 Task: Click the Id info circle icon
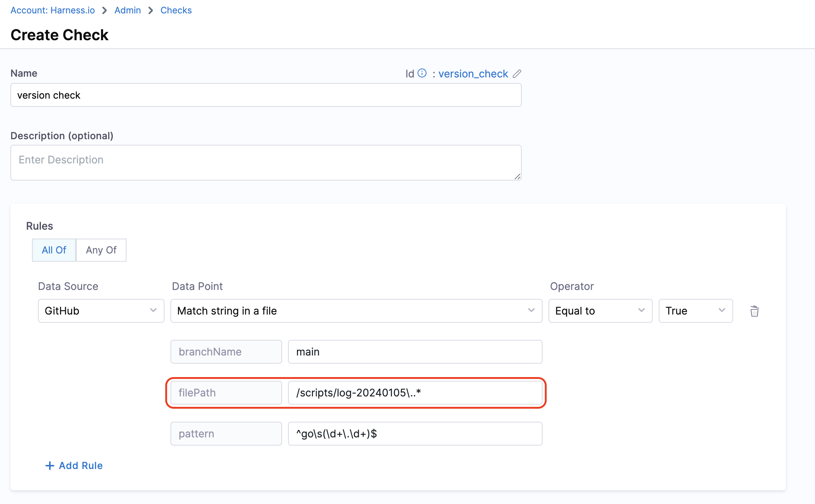point(422,73)
